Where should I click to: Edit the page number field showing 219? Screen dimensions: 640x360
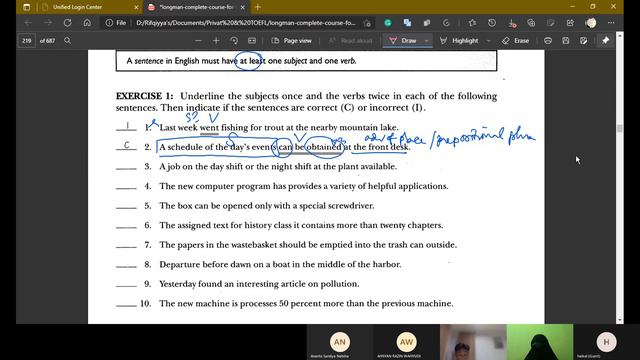(x=27, y=40)
